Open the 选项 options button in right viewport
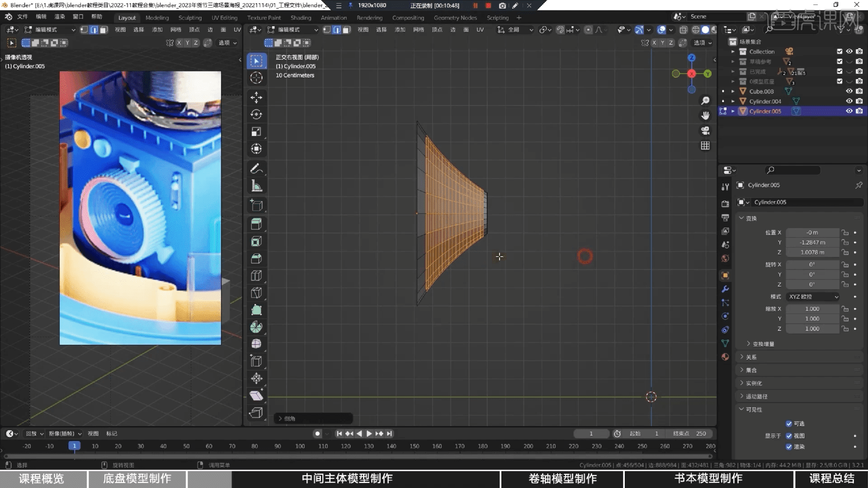The height and width of the screenshot is (488, 868). [703, 43]
